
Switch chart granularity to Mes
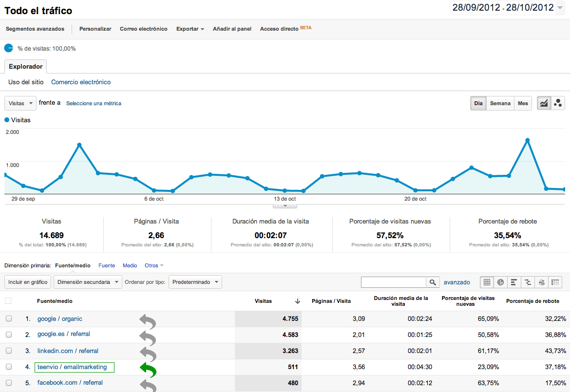[523, 103]
